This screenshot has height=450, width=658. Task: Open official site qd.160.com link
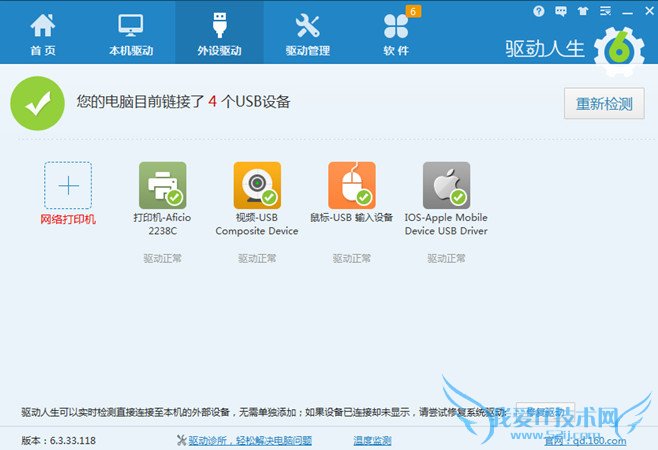pyautogui.click(x=585, y=441)
